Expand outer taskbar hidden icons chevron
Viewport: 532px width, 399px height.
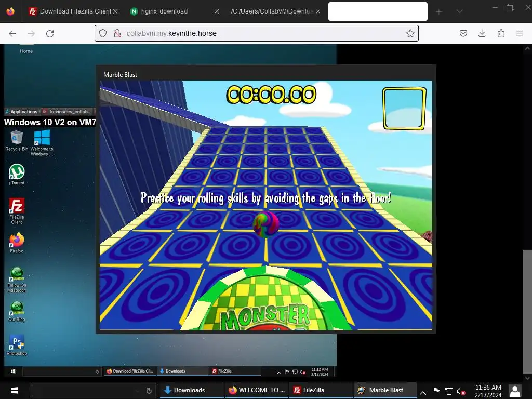tap(423, 393)
